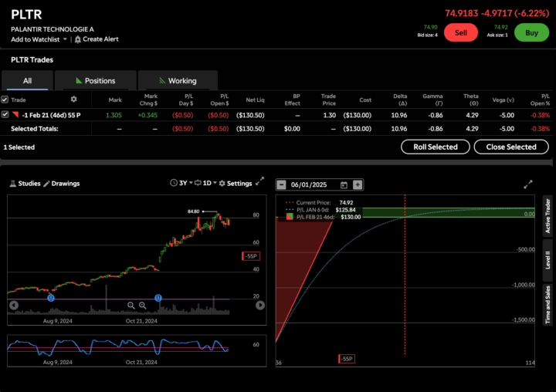
Task: Click the Theta column header
Action: pos(470,100)
